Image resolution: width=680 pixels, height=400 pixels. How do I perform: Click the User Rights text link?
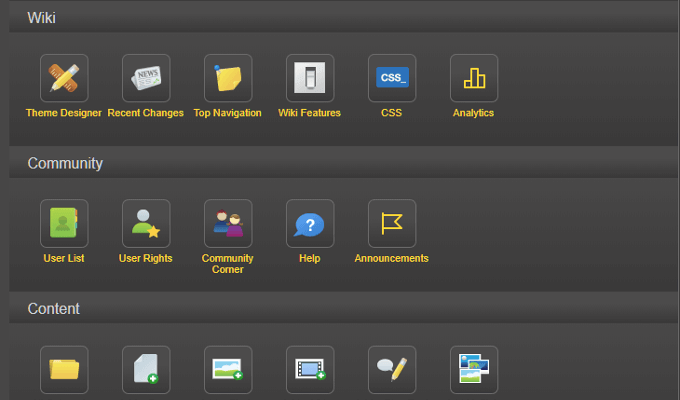click(x=146, y=258)
